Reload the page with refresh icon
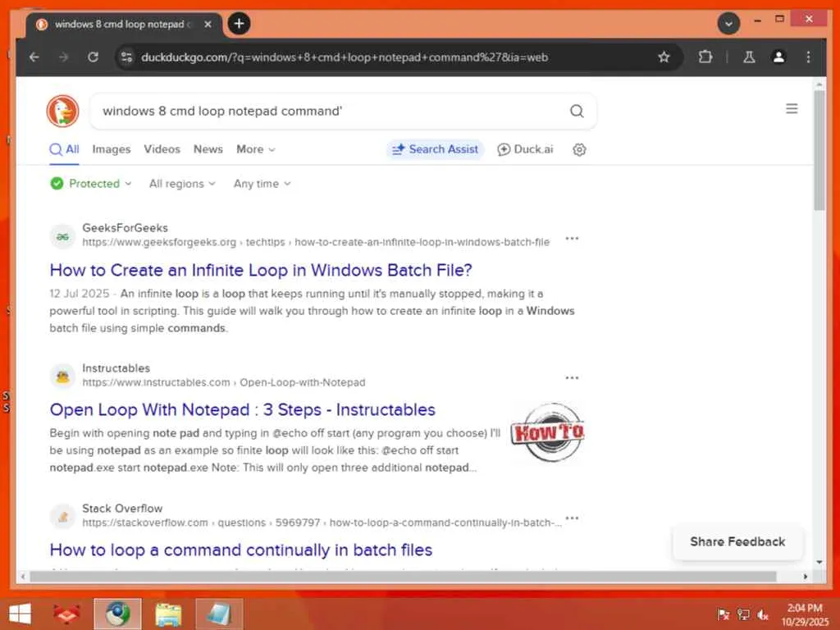 pos(93,57)
